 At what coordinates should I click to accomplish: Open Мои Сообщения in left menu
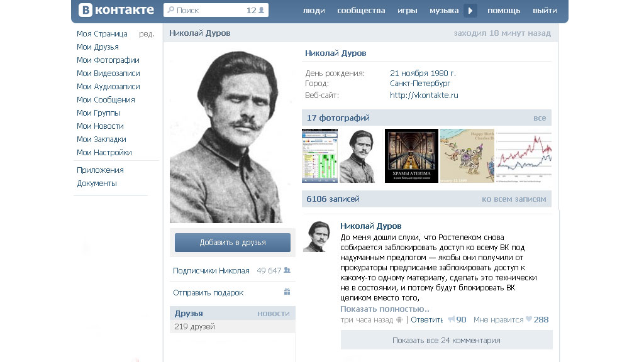coord(106,100)
